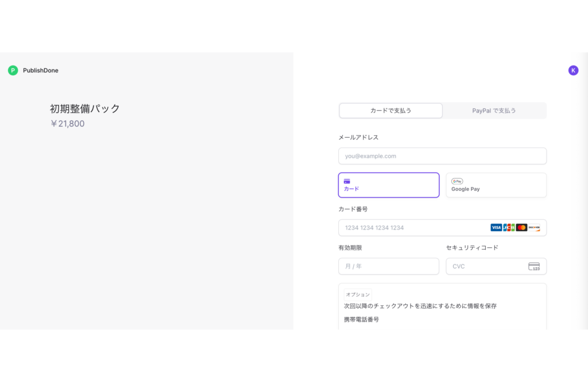Click the メールアドレス field label
Viewport: 588px width, 382px height.
[358, 138]
